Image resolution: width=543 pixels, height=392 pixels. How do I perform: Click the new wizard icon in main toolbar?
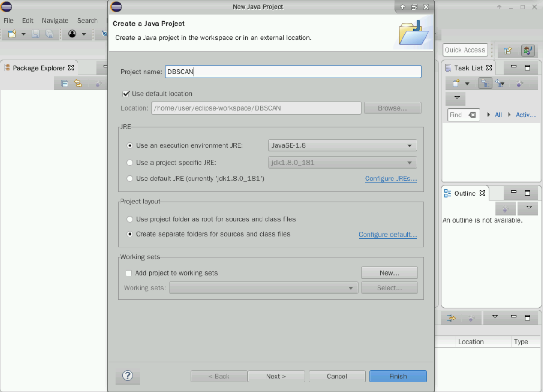pos(12,34)
